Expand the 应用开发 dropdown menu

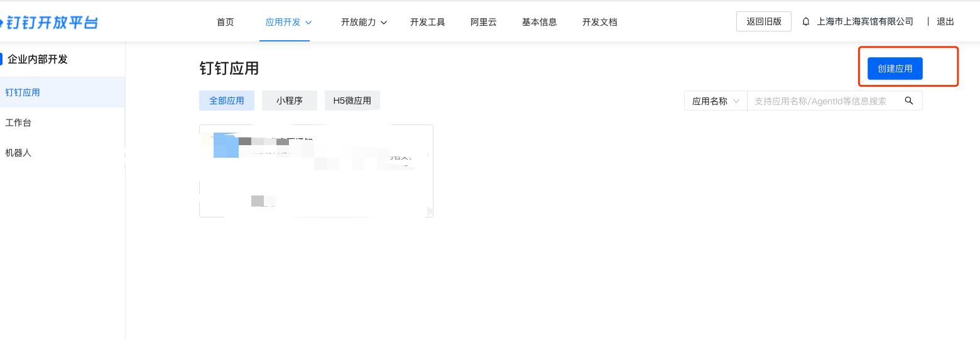pyautogui.click(x=289, y=22)
